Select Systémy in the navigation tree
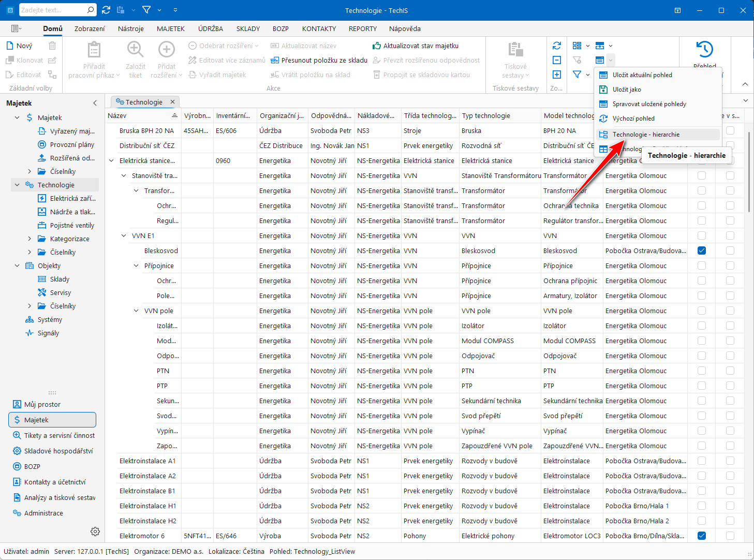 pyautogui.click(x=43, y=319)
